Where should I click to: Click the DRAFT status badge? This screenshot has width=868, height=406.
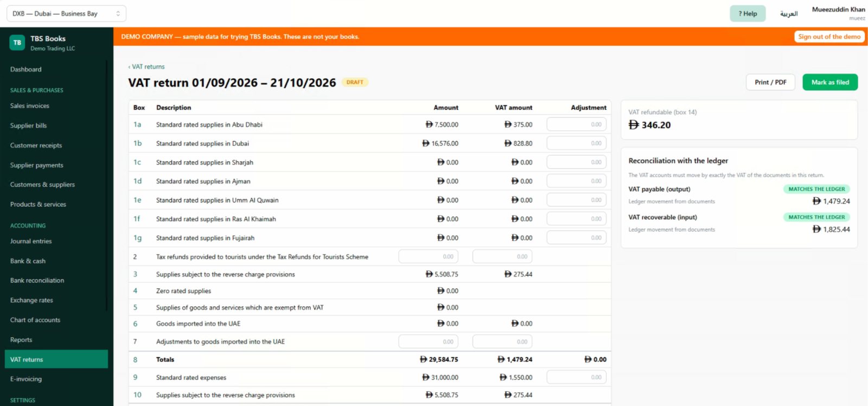(x=355, y=83)
